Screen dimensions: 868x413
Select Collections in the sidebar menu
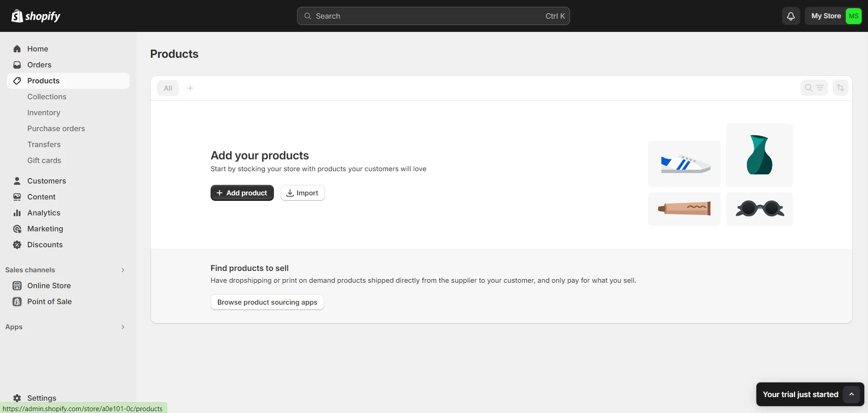(x=46, y=97)
